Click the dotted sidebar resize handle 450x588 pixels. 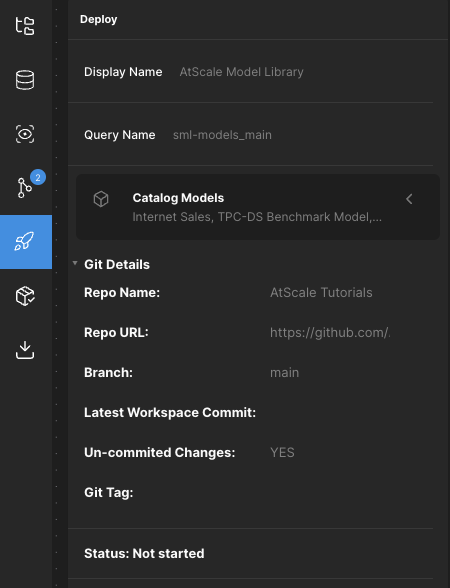pyautogui.click(x=57, y=294)
